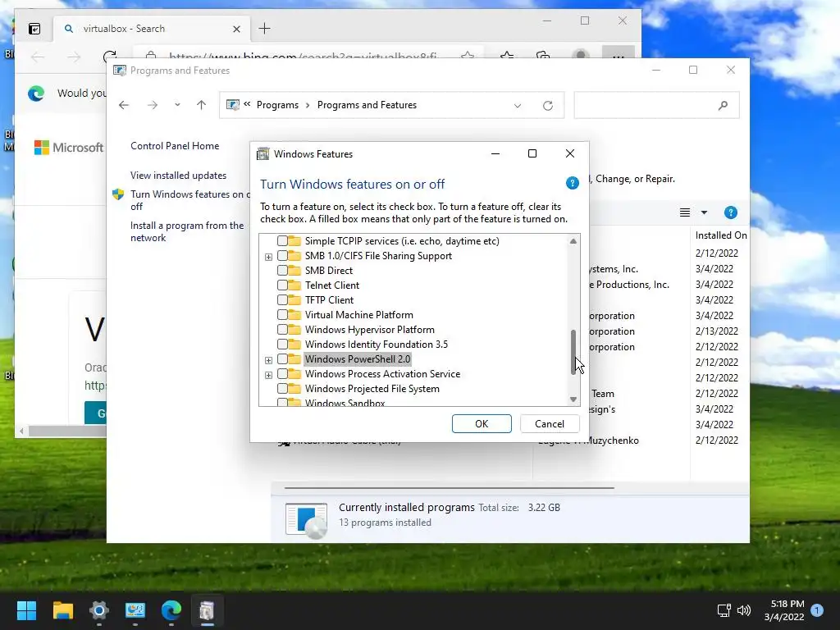This screenshot has height=630, width=840.
Task: Click Edge settings and more ellipsis
Action: 619,55
